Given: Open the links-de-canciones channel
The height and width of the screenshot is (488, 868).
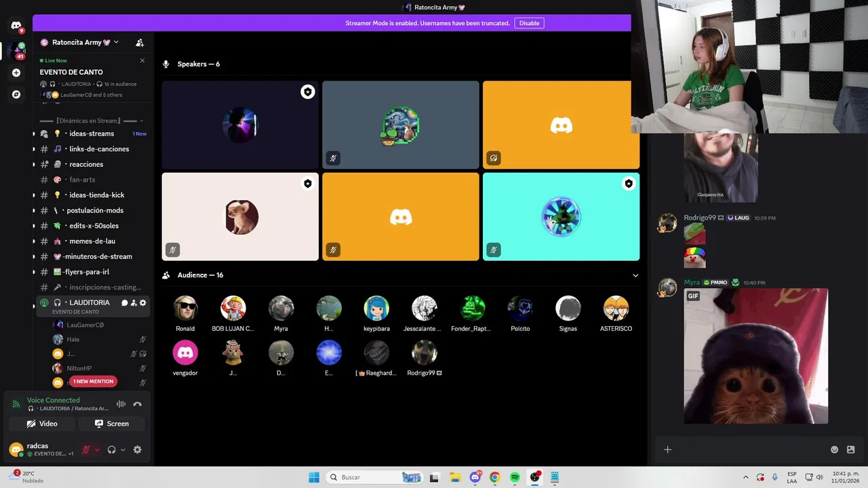Looking at the screenshot, I should [x=92, y=149].
